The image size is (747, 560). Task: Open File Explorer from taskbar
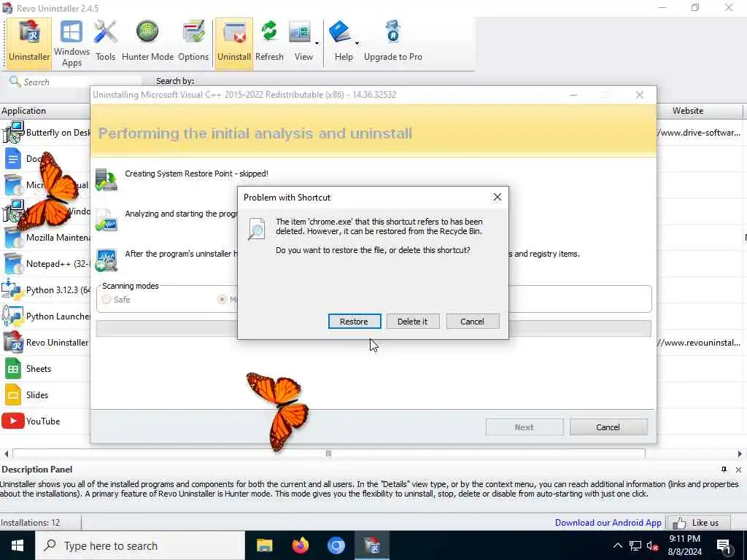coord(264,545)
